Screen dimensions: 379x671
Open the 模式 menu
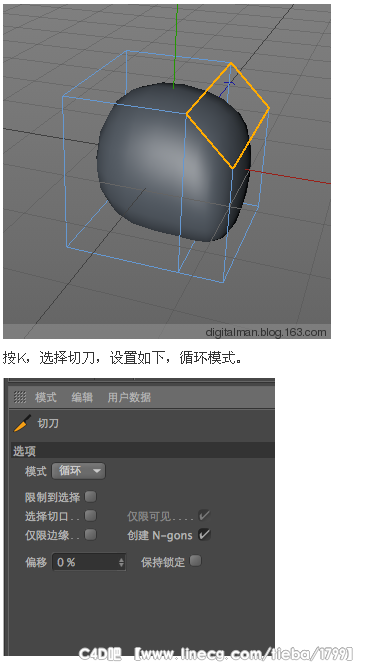pos(46,397)
